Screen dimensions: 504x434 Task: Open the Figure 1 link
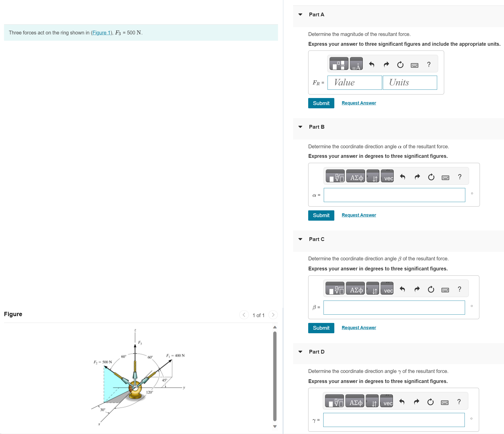point(102,33)
